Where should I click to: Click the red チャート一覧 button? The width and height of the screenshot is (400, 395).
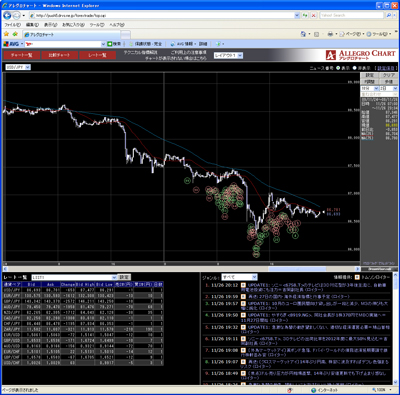[x=21, y=55]
